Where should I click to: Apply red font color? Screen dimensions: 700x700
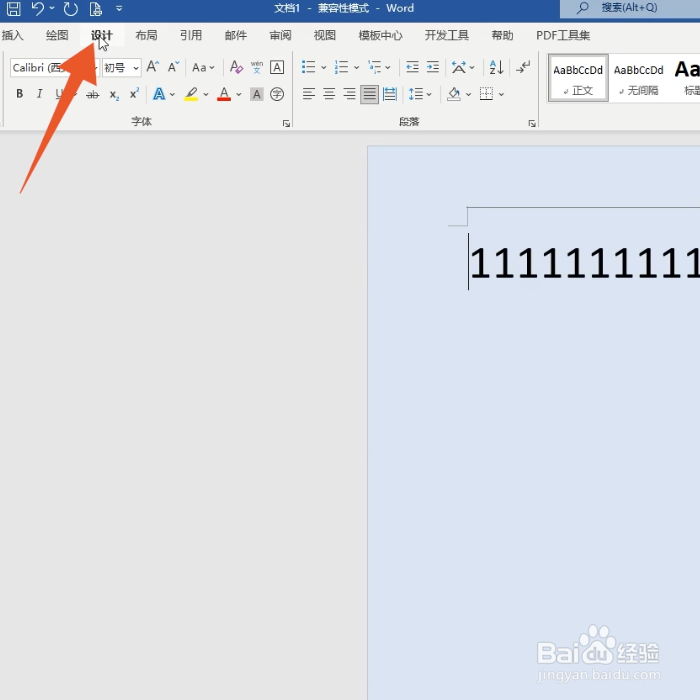224,94
